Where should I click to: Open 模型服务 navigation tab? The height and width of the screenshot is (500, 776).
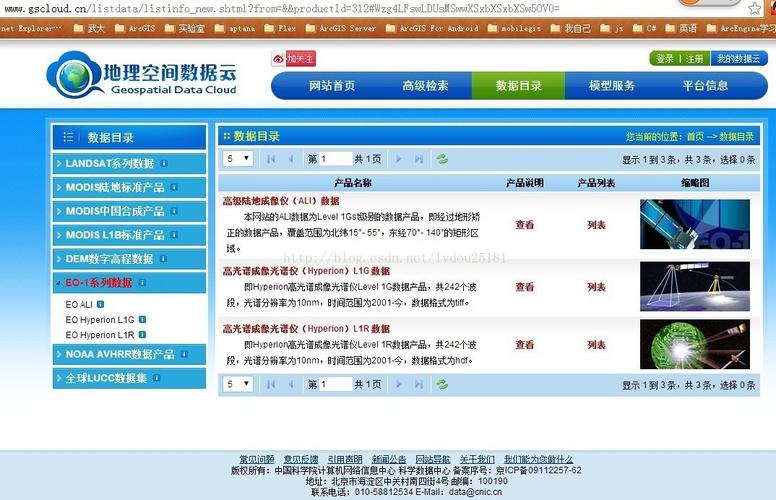point(612,86)
